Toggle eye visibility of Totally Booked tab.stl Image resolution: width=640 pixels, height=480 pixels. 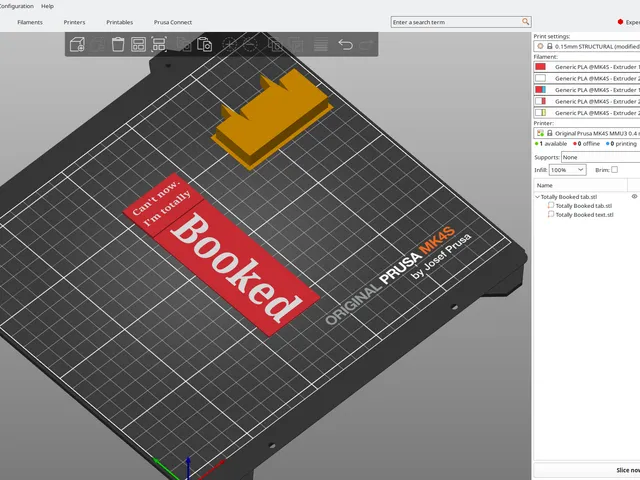(x=634, y=196)
